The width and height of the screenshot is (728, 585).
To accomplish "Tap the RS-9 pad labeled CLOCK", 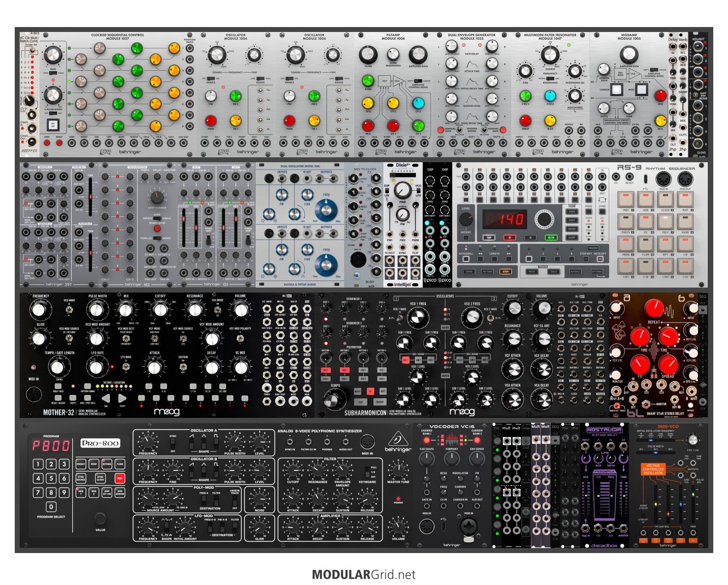I will 665,199.
